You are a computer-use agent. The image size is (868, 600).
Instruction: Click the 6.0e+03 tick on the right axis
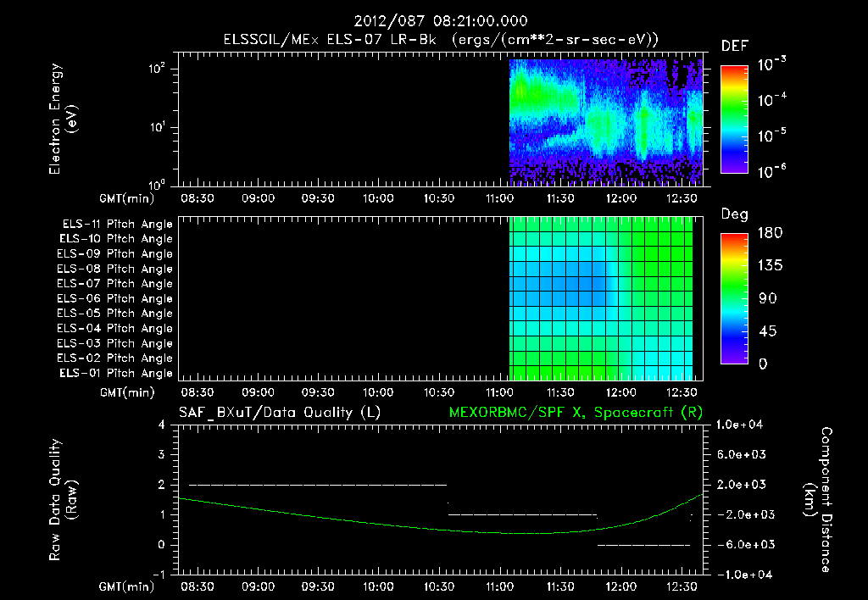click(x=743, y=454)
